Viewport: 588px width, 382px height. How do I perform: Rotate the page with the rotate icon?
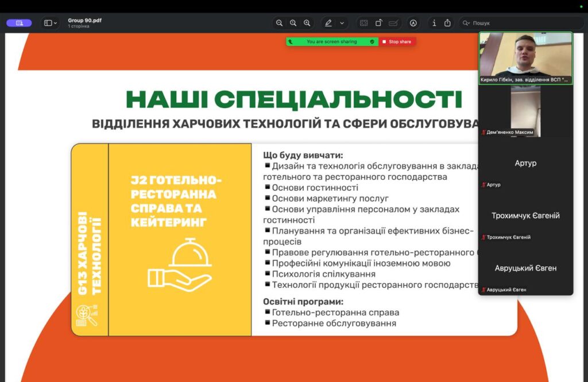[379, 23]
